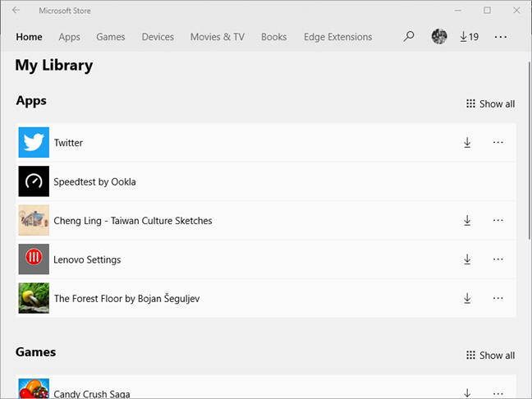Open the Twitter app name
The width and height of the screenshot is (532, 399).
68,143
